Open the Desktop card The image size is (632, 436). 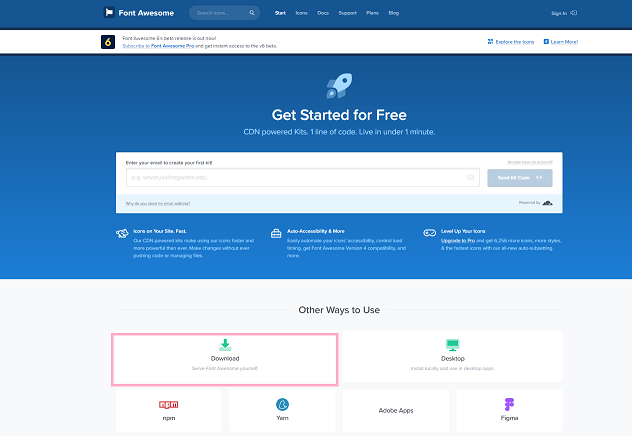click(x=453, y=356)
